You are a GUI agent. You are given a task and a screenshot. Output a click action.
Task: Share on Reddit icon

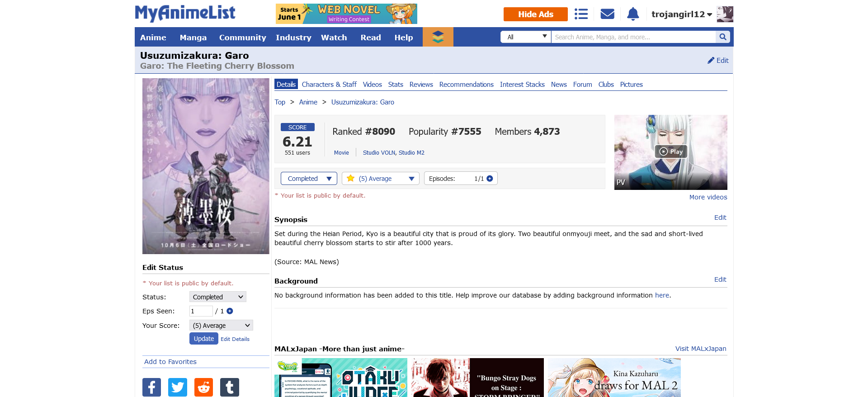click(203, 387)
